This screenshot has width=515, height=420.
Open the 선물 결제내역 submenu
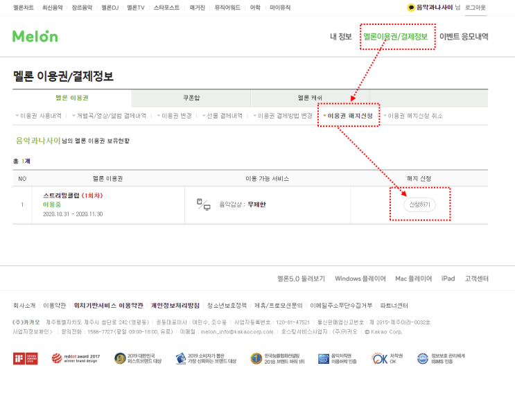[222, 116]
